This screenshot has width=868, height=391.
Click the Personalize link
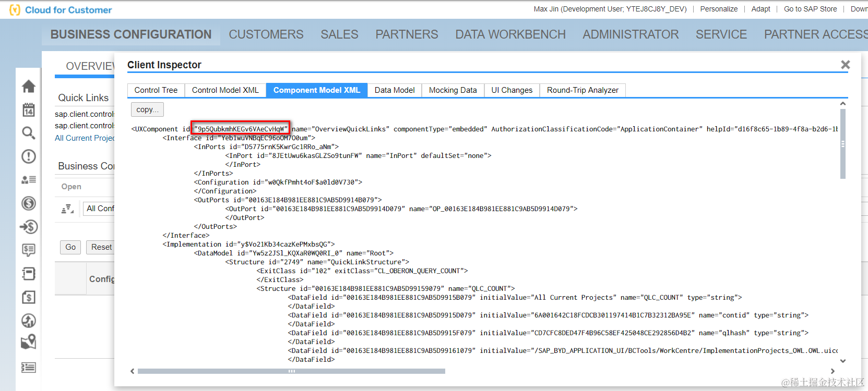[719, 9]
